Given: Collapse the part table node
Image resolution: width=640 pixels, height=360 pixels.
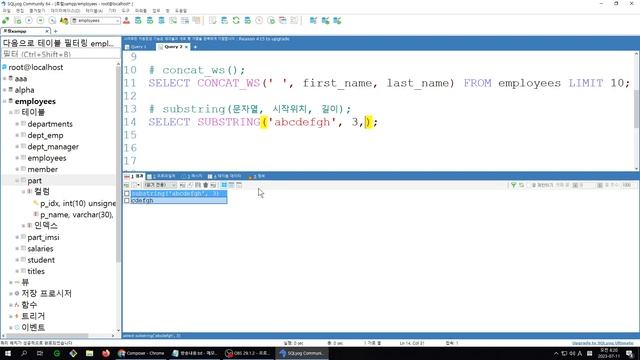Looking at the screenshot, I should pyautogui.click(x=17, y=180).
